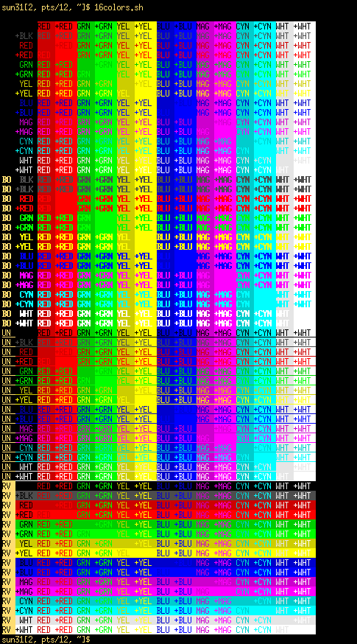Click the topmost +CYN header cell
This screenshot has width=357, height=644.
264,27
